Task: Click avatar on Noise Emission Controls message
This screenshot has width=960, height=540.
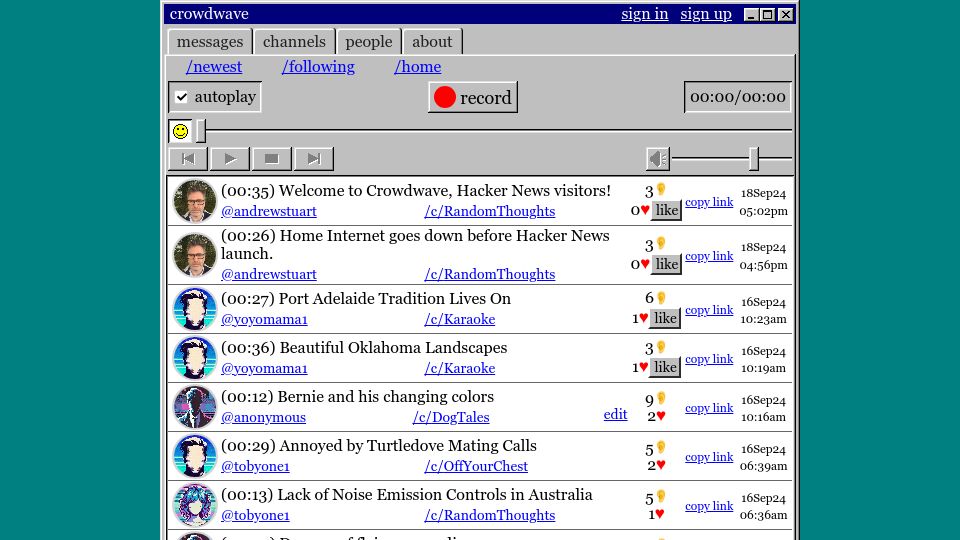Action: tap(195, 505)
